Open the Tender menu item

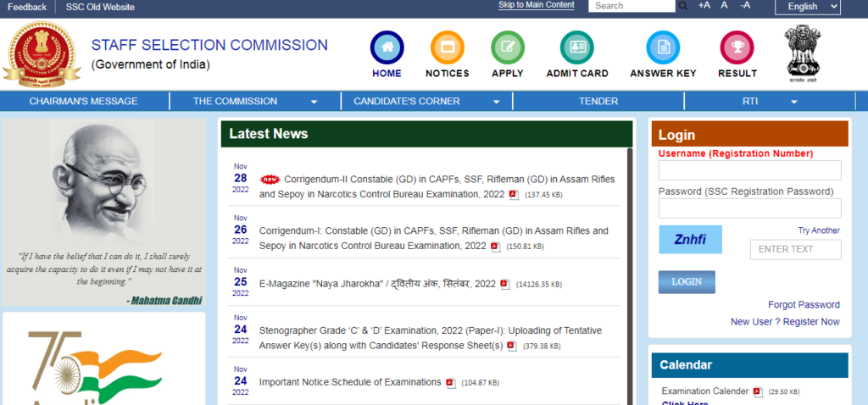point(598,102)
